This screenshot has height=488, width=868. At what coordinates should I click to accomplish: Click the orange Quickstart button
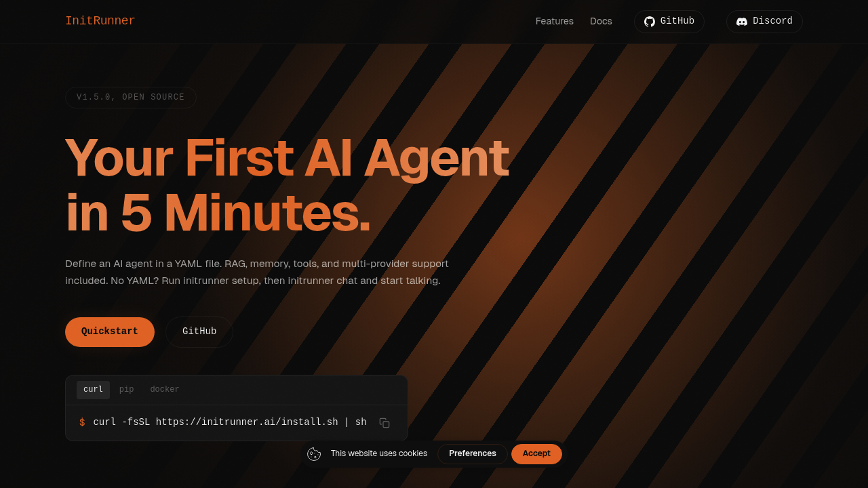(x=110, y=332)
